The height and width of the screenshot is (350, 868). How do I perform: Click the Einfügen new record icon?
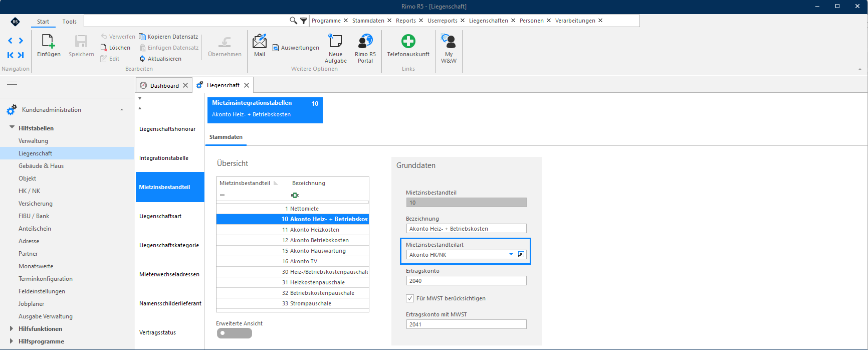[49, 41]
